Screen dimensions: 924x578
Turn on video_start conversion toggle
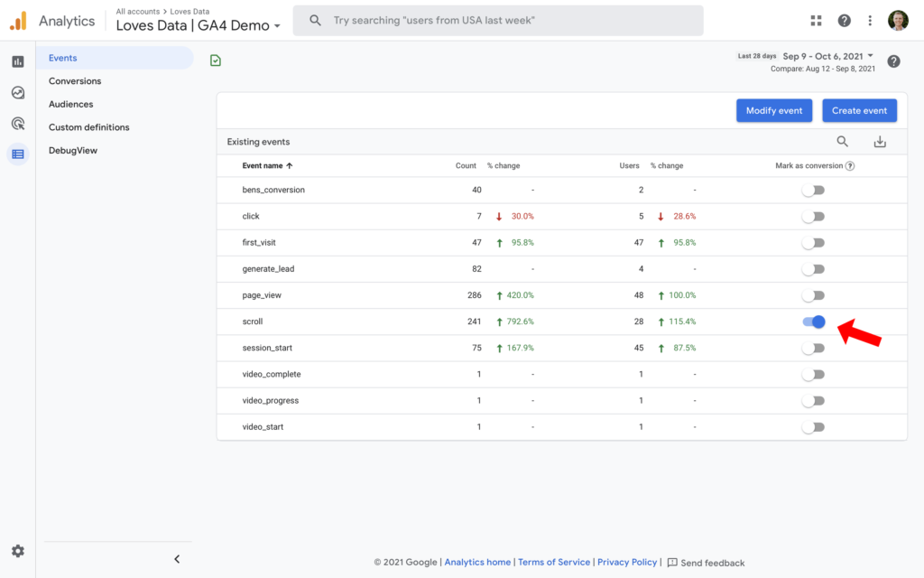point(813,427)
